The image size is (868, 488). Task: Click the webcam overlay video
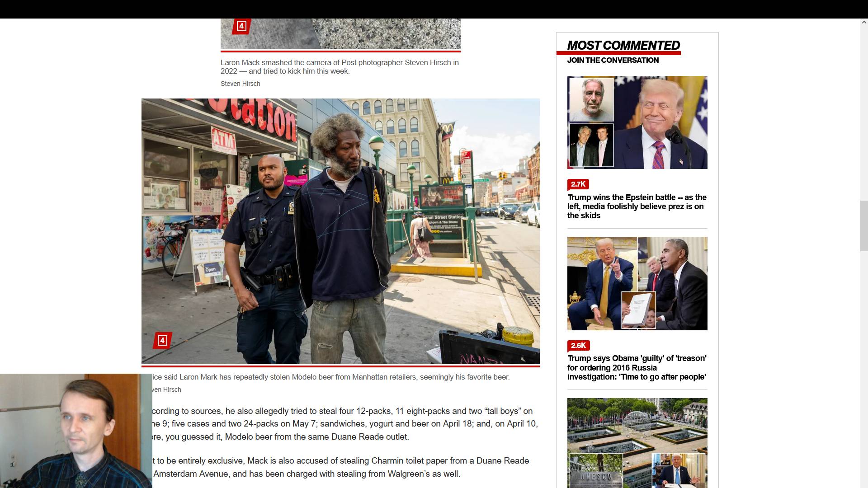tap(75, 431)
